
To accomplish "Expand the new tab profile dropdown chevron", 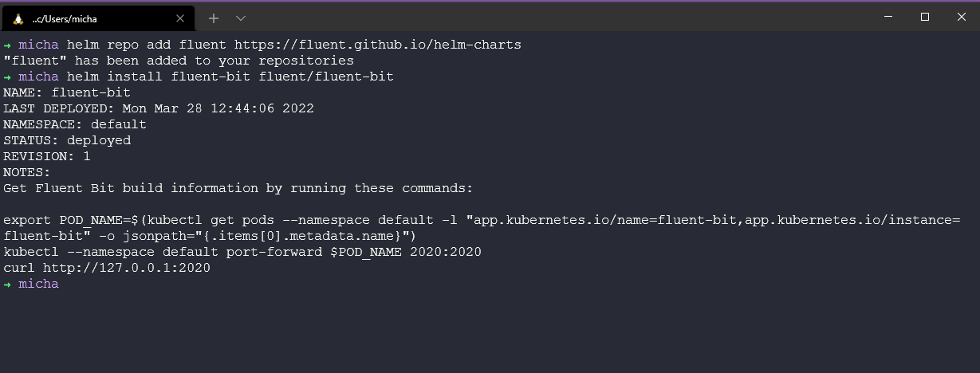I will (241, 18).
